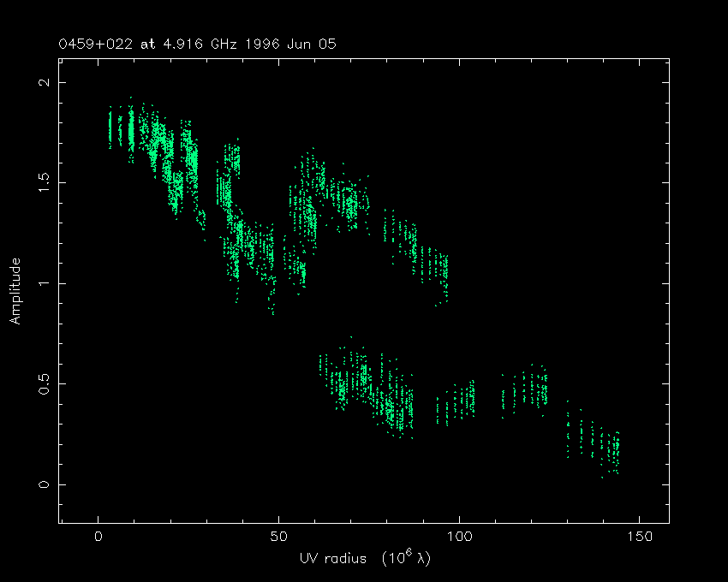The image size is (728, 582).
Task: Click the y-axis tick label '1'
Action: [45, 283]
